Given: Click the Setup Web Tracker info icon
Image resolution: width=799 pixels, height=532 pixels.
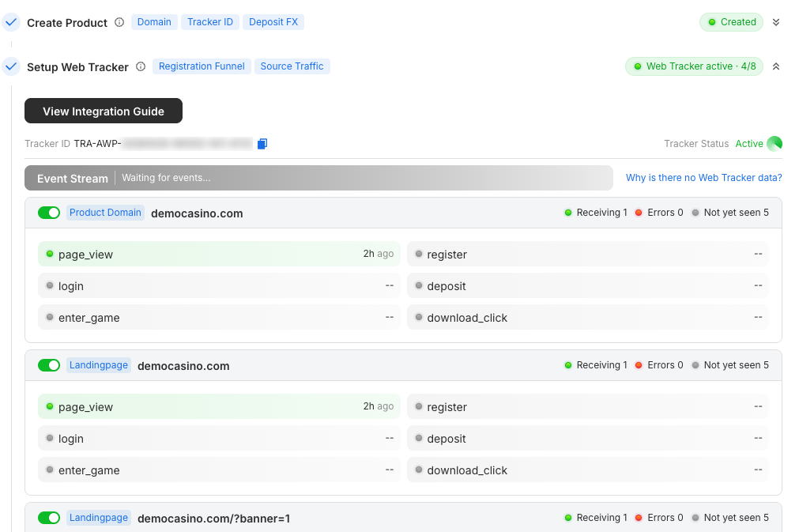Looking at the screenshot, I should (141, 66).
